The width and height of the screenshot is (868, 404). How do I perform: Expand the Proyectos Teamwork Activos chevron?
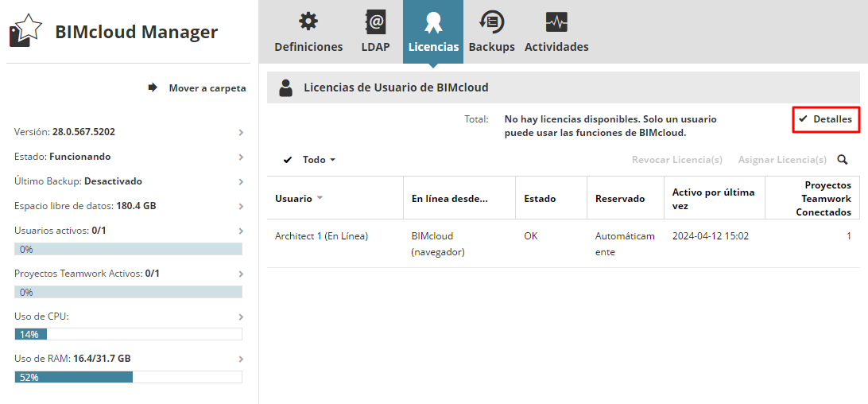(241, 274)
